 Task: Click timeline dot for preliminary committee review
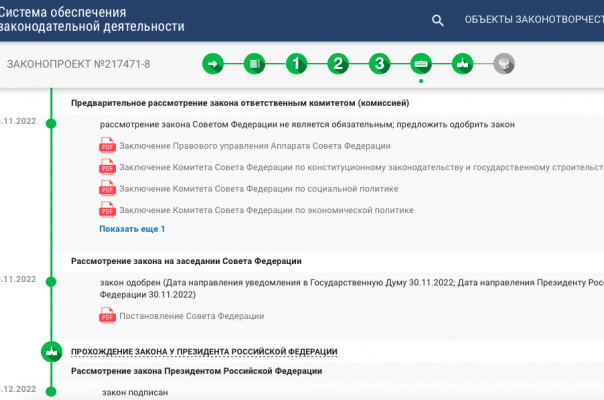coord(51,124)
